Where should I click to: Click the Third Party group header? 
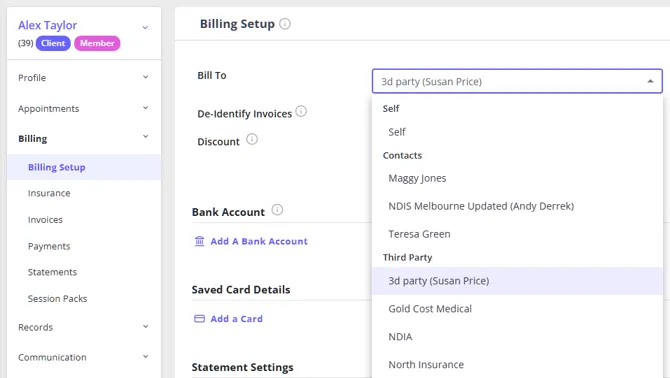tap(408, 258)
